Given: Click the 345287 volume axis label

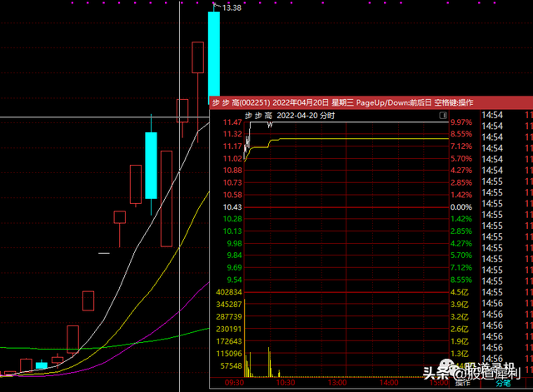Looking at the screenshot, I should coord(229,305).
